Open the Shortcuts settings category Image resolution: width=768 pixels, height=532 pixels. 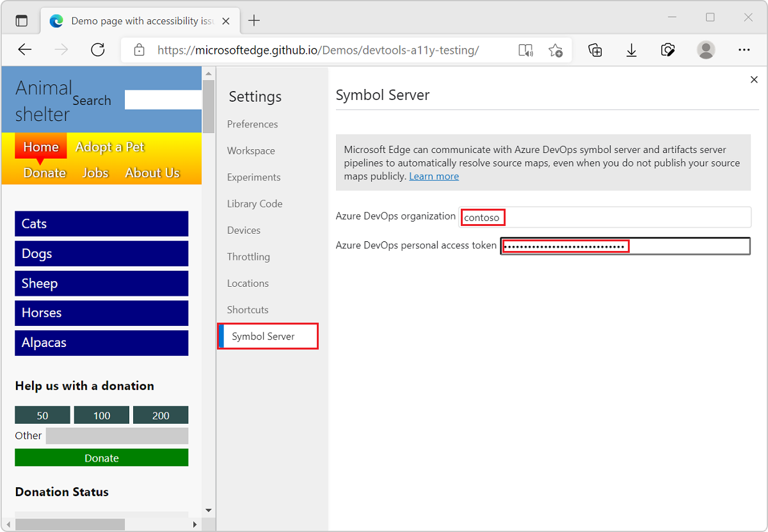coord(247,309)
